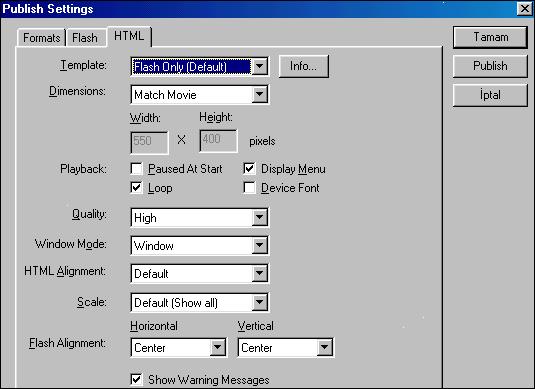
Task: Confirm settings with the Tamam button
Action: [x=490, y=37]
